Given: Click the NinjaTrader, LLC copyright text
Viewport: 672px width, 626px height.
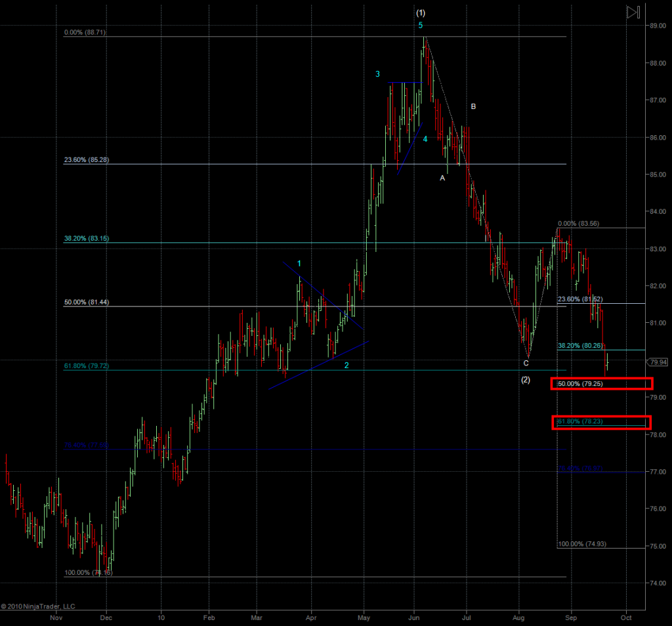Looking at the screenshot, I should click(38, 606).
